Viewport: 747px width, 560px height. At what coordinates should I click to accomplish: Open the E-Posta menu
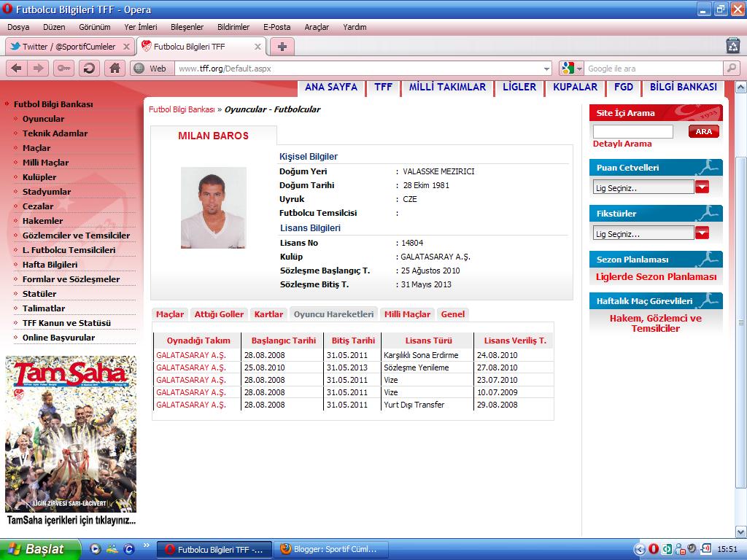pos(276,27)
